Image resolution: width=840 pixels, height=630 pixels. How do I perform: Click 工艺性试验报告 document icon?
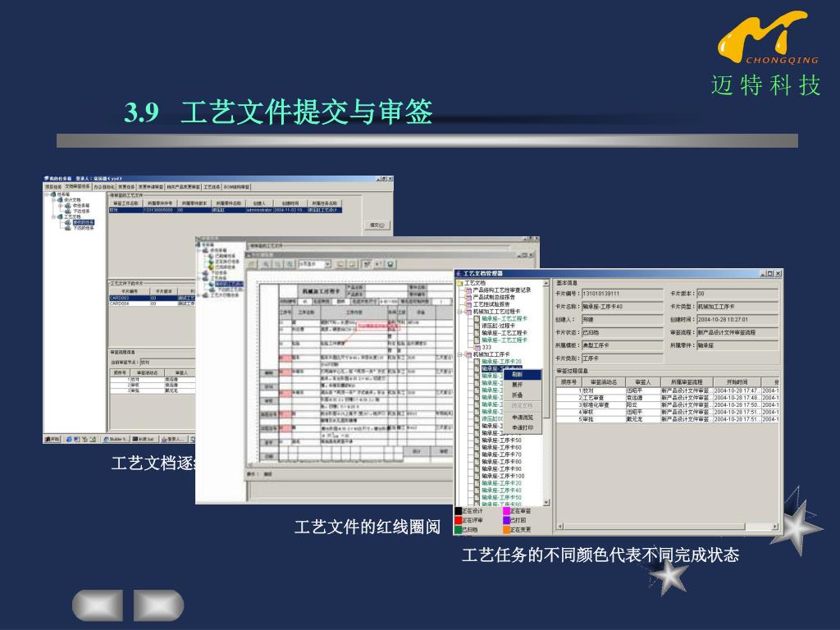click(468, 304)
